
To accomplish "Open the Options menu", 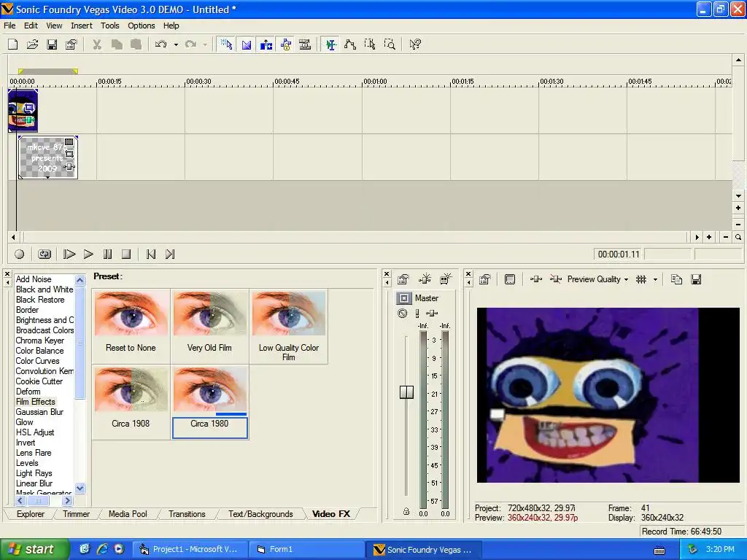I will [x=141, y=26].
